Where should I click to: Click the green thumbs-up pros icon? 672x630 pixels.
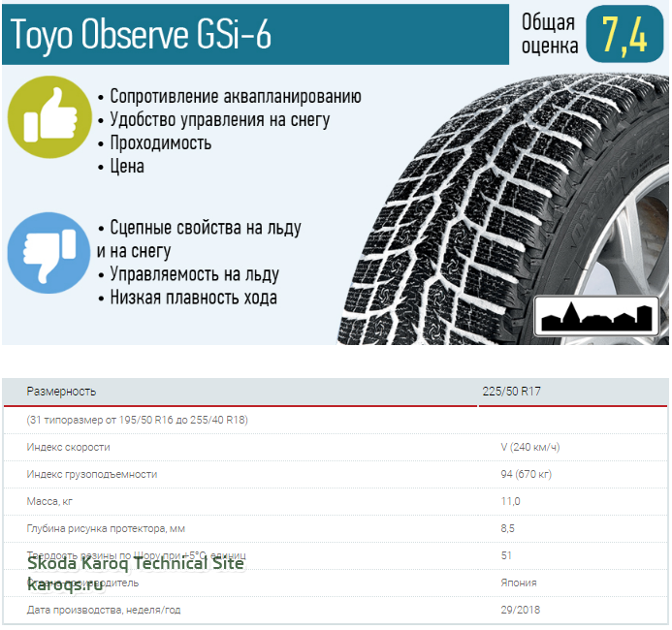[49, 116]
